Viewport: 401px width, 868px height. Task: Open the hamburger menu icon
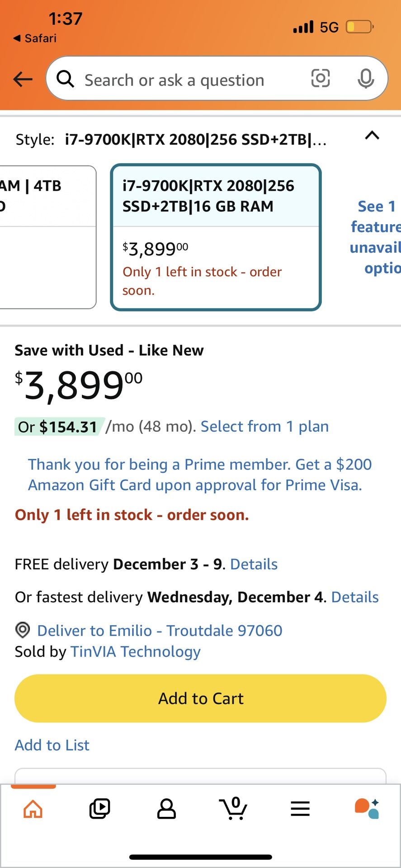[x=300, y=809]
